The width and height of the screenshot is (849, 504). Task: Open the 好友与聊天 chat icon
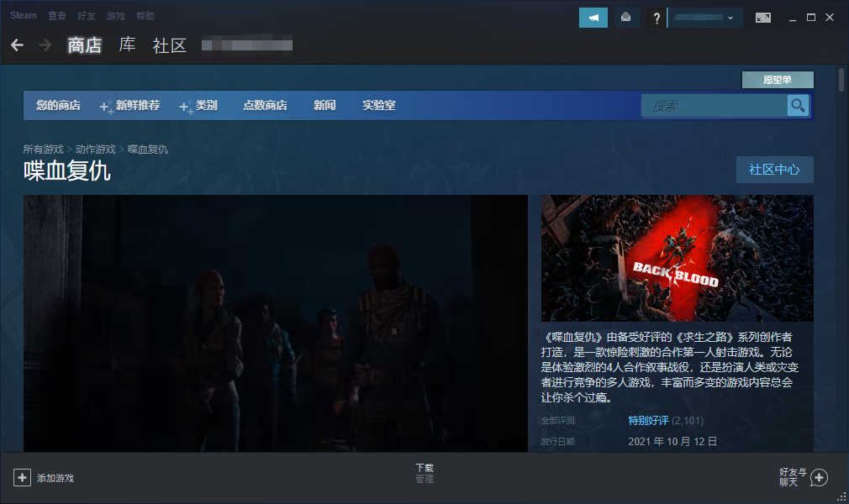coord(819,477)
